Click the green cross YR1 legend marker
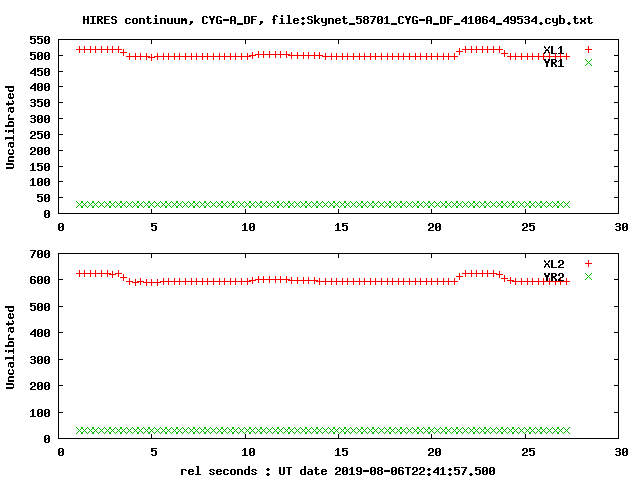This screenshot has width=640, height=480. [588, 62]
